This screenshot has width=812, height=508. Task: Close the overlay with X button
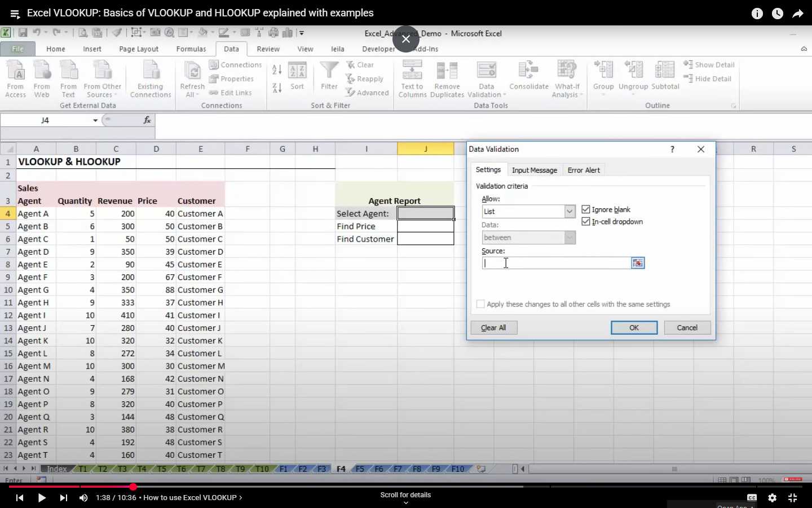pyautogui.click(x=406, y=39)
